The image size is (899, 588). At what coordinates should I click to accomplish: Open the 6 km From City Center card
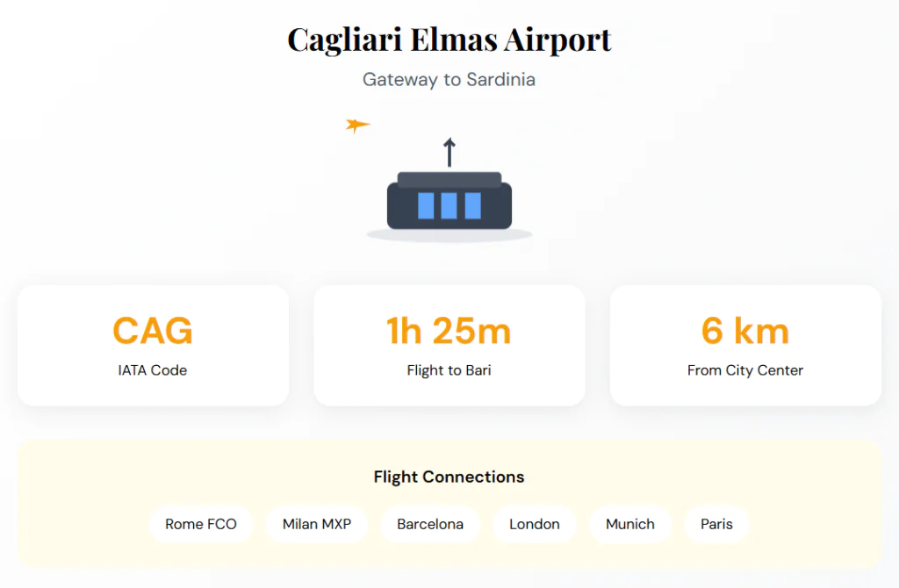pos(745,346)
